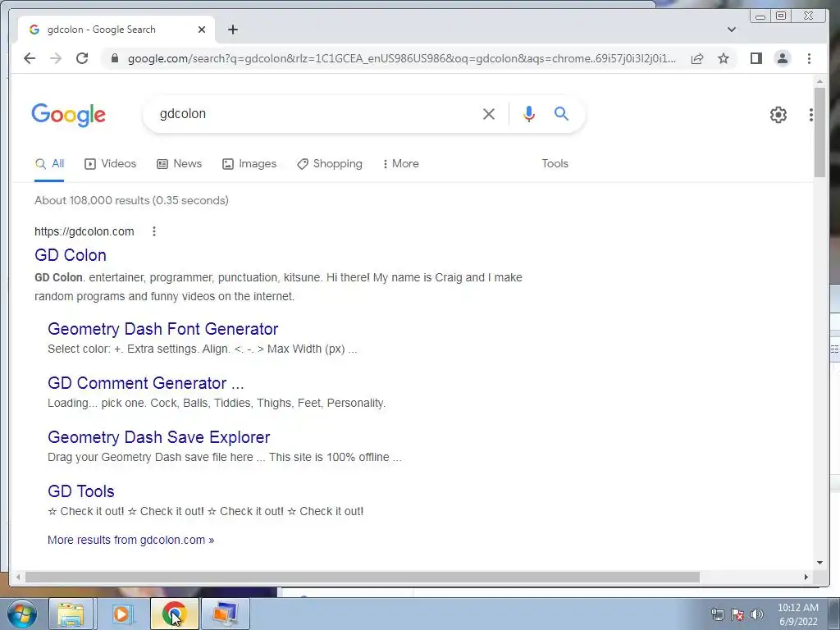Switch to the News tab

click(179, 164)
